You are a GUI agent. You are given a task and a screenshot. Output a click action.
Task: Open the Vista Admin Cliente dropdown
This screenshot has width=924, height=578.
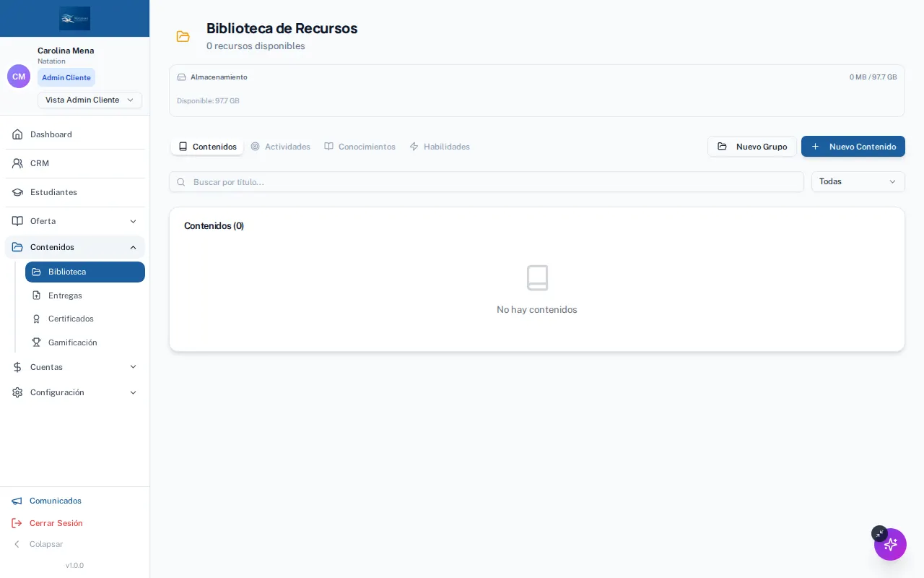coord(90,100)
